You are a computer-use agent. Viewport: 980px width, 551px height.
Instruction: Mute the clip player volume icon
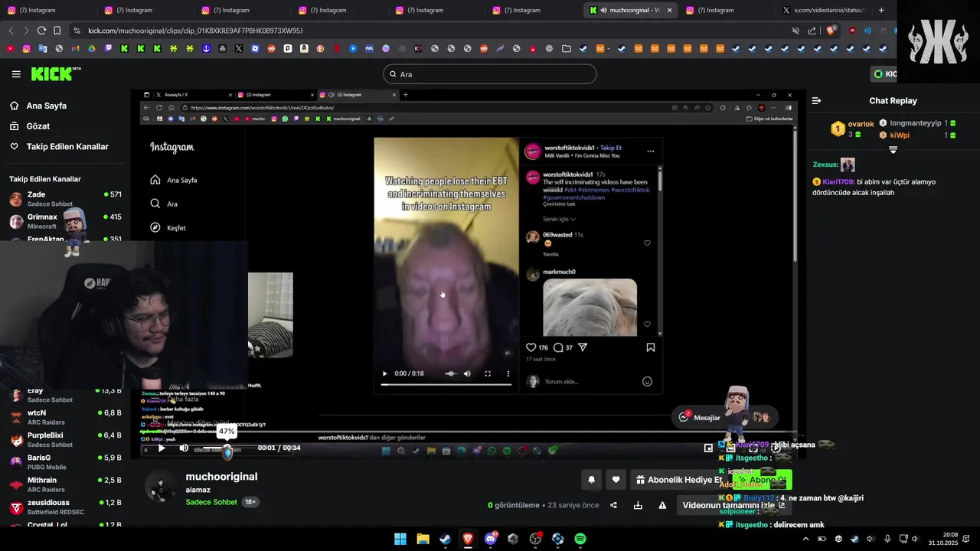coord(184,448)
